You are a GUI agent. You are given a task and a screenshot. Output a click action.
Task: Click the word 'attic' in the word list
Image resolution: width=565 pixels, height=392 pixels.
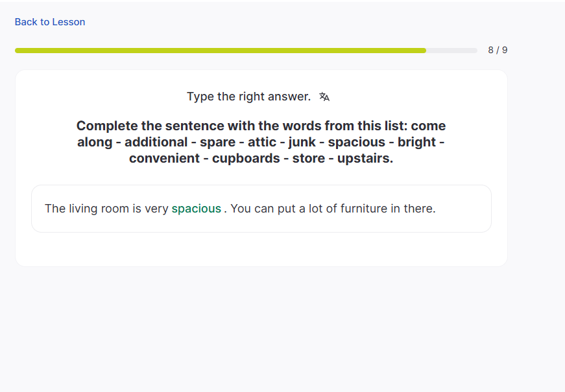tap(262, 142)
